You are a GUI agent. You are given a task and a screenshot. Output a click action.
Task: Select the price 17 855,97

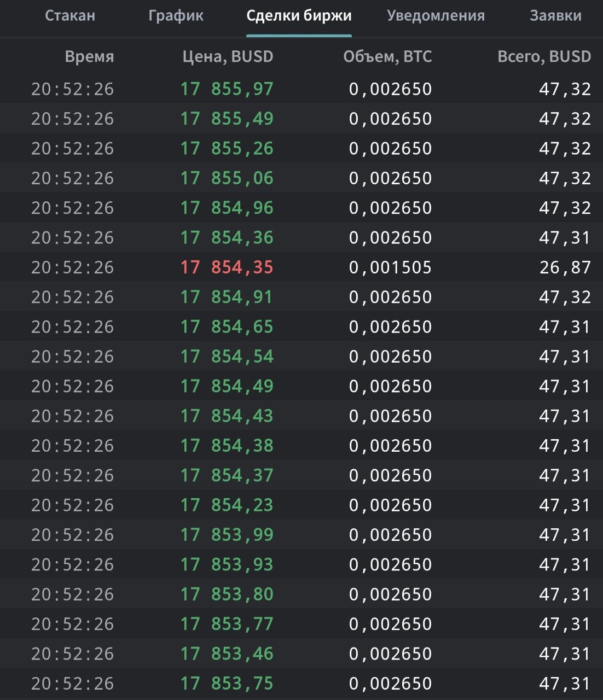tap(227, 89)
